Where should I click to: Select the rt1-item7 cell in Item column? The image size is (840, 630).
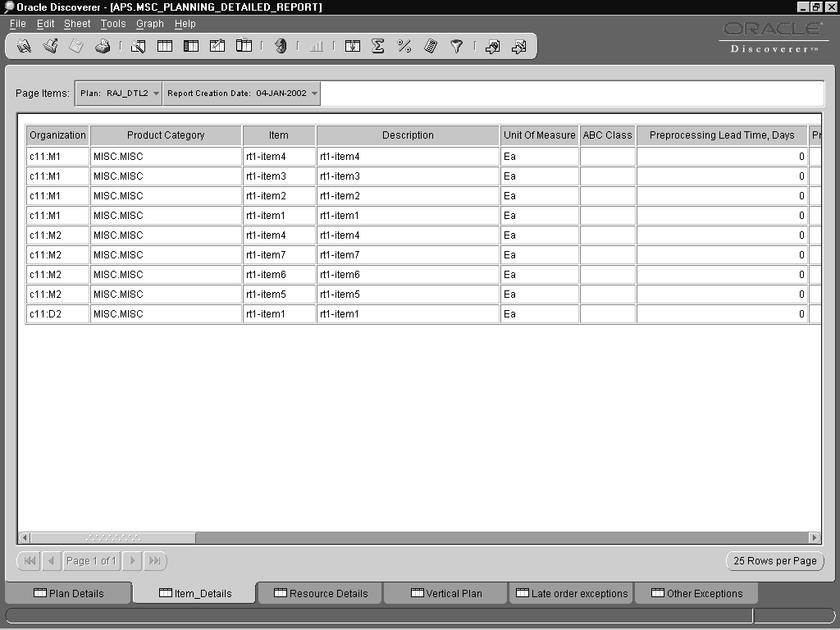(x=279, y=255)
